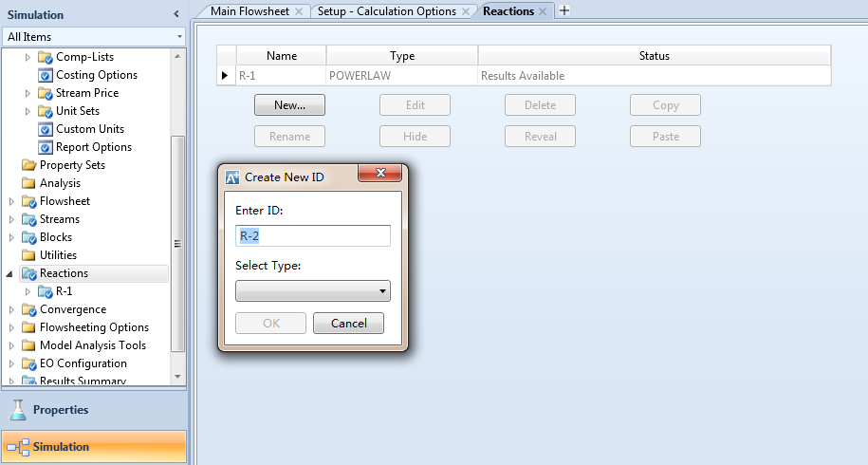The height and width of the screenshot is (465, 868).
Task: Click the Results Available status cell
Action: coord(655,76)
